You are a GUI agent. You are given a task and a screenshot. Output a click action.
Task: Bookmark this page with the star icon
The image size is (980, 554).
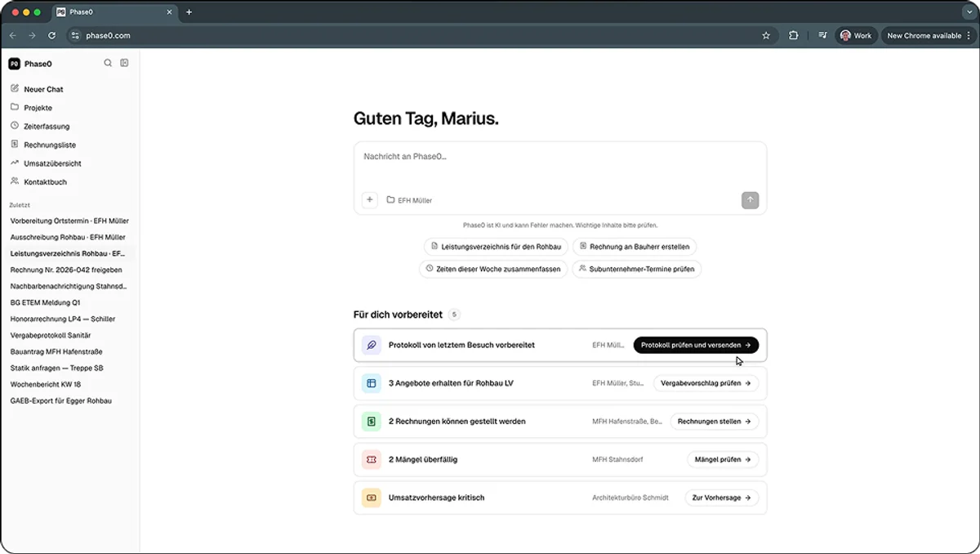coord(766,35)
